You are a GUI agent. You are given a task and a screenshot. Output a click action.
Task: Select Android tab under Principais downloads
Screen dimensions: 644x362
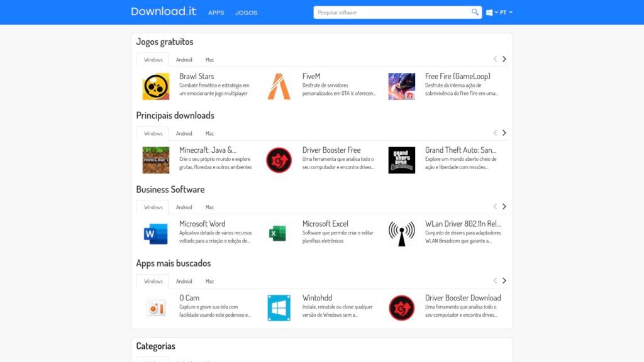coord(184,134)
